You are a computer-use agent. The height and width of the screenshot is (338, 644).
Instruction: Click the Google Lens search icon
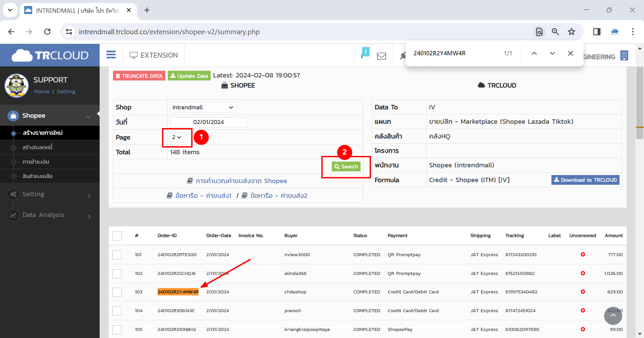click(x=539, y=32)
